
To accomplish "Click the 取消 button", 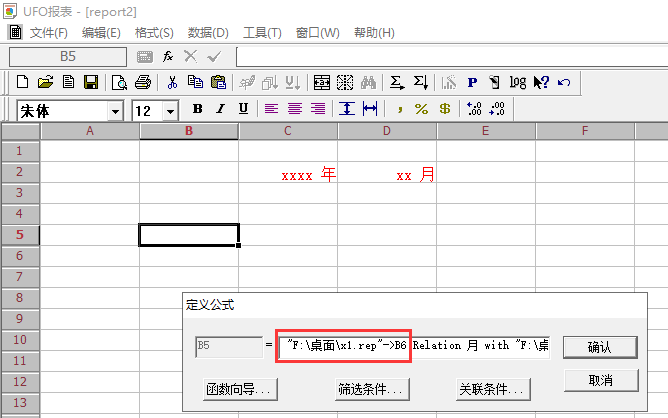I will pyautogui.click(x=601, y=380).
